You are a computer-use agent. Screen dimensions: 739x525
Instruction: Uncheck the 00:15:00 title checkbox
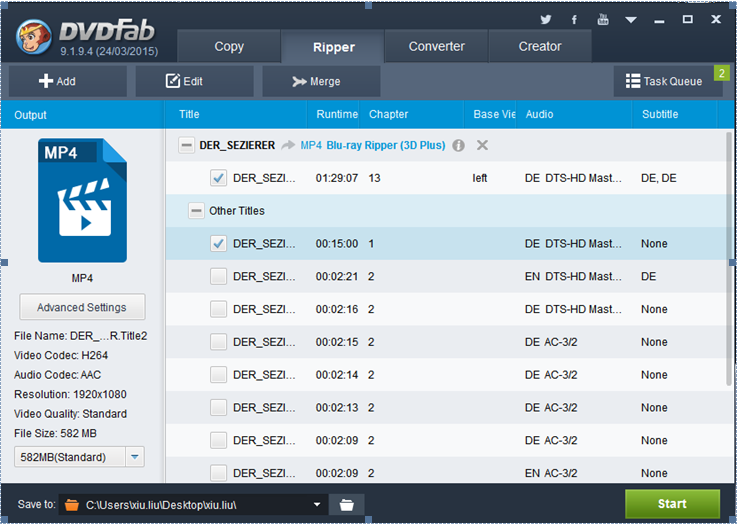click(x=218, y=244)
